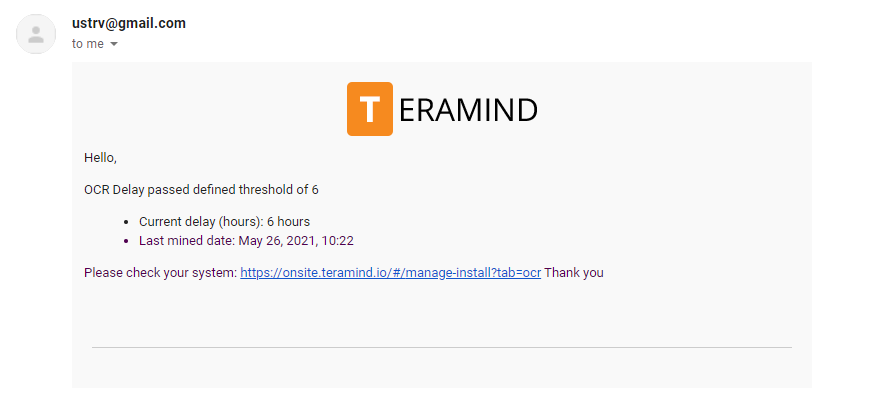Click the 'May 26, 2021, 10:22' date value
883x405 pixels.
(296, 241)
